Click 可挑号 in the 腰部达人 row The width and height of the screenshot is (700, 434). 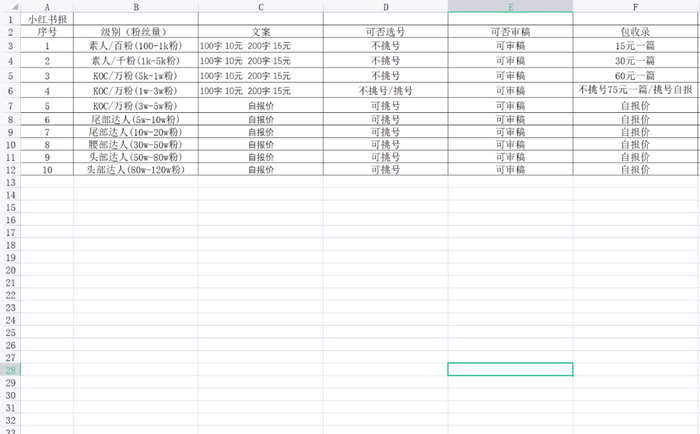386,144
